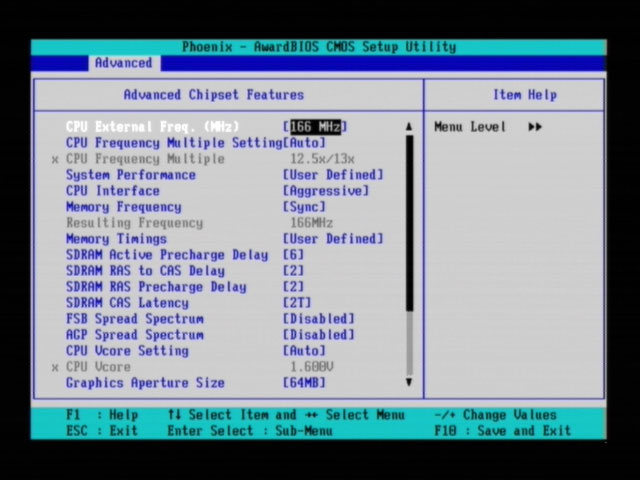Click the 1.600V Vcore value

(311, 367)
